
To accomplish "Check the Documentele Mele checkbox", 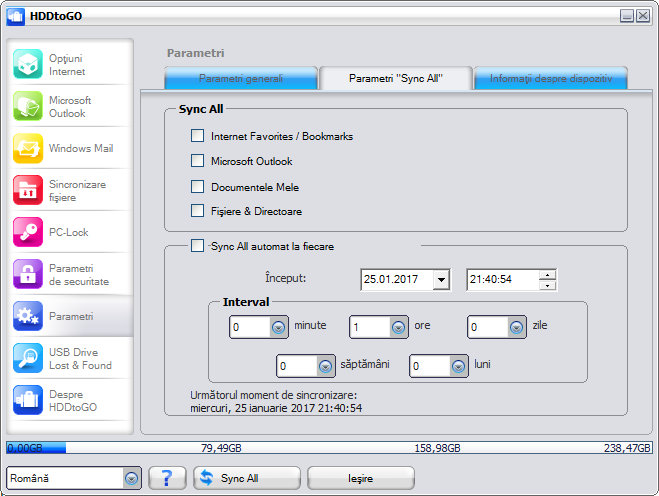I will click(198, 186).
